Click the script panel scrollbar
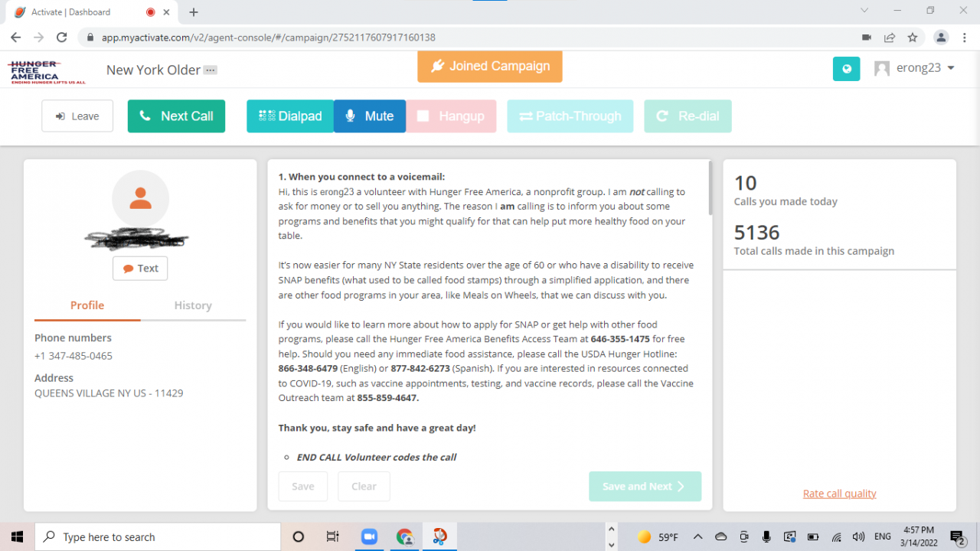 (x=710, y=187)
